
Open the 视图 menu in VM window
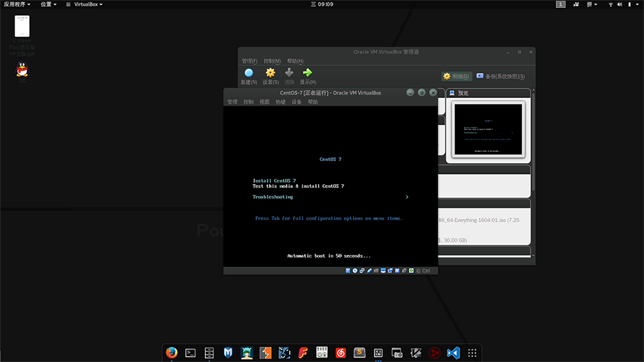click(264, 102)
